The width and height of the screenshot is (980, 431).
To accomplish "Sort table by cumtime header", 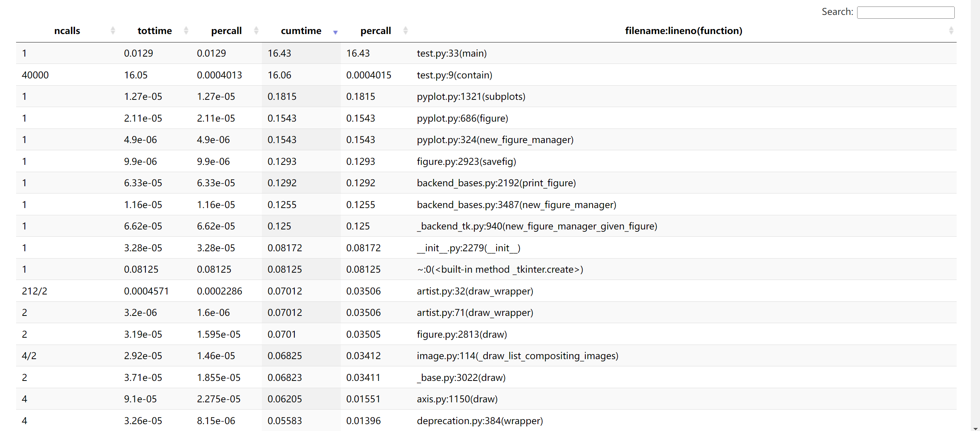I will pos(301,31).
